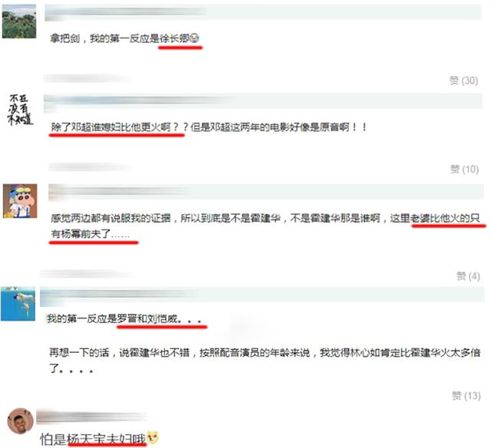This screenshot has width=491, height=448.
Task: Click the underlined text 罗晋和刘恺威
Action: click(147, 318)
